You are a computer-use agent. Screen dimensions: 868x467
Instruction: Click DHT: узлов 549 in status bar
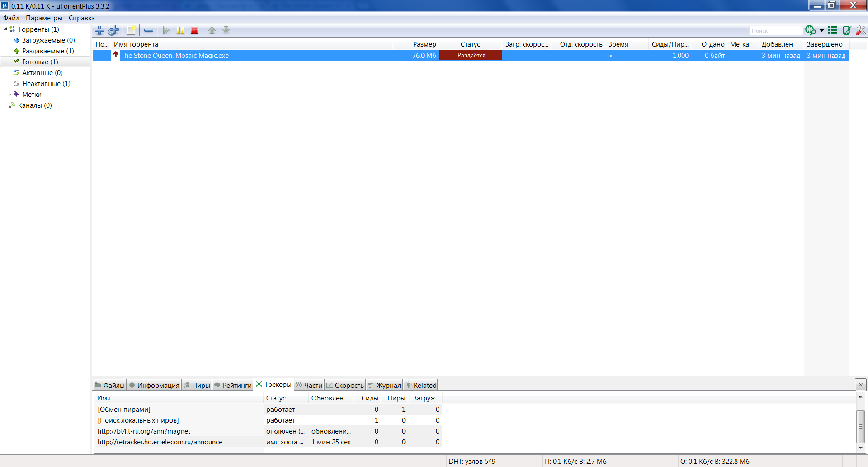pos(472,462)
